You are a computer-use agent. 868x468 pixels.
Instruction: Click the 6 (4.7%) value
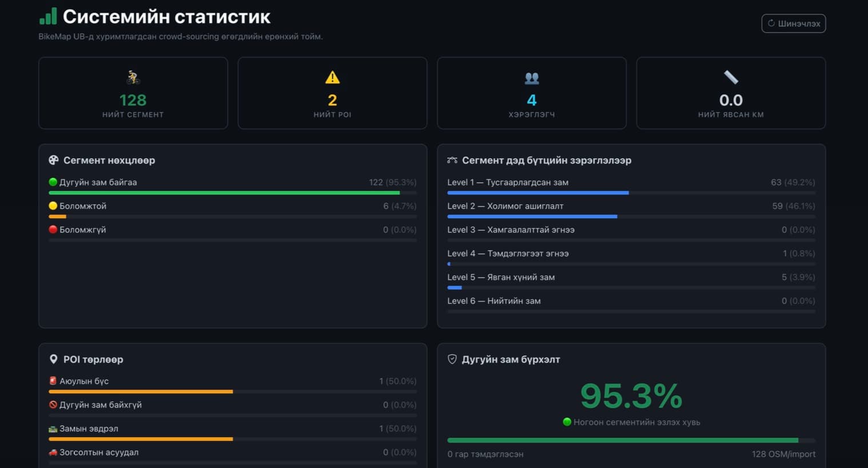[400, 206]
